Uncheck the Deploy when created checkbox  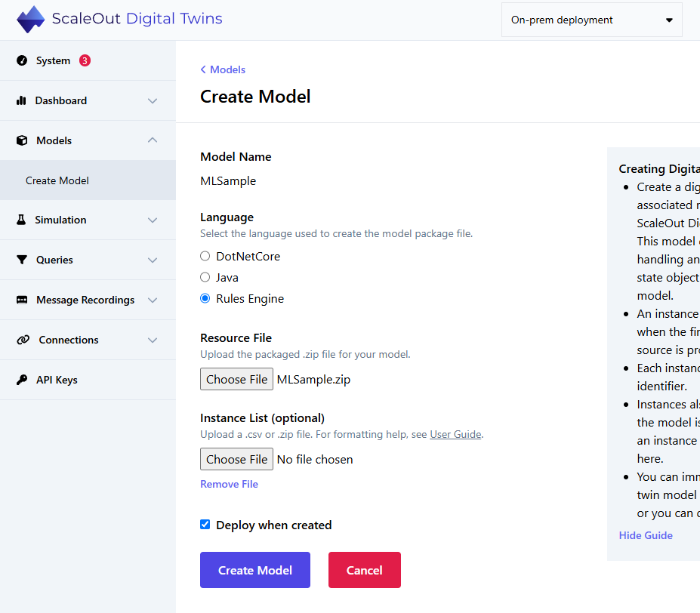click(205, 524)
